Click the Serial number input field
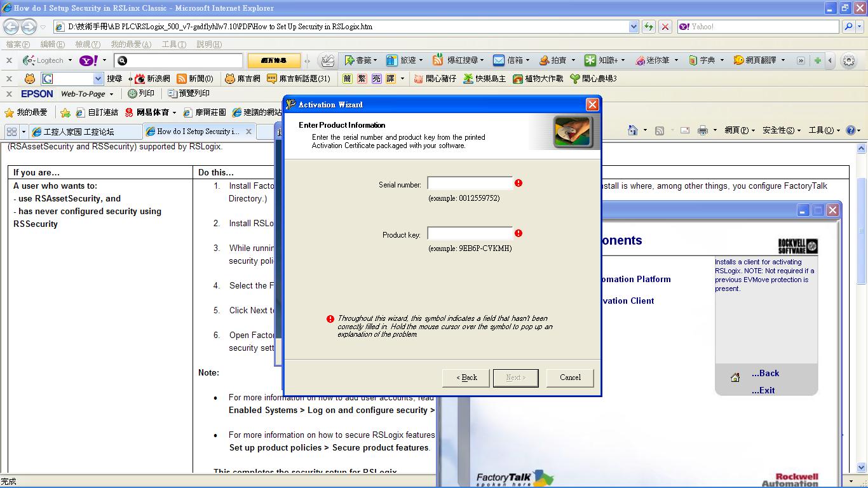 (470, 184)
